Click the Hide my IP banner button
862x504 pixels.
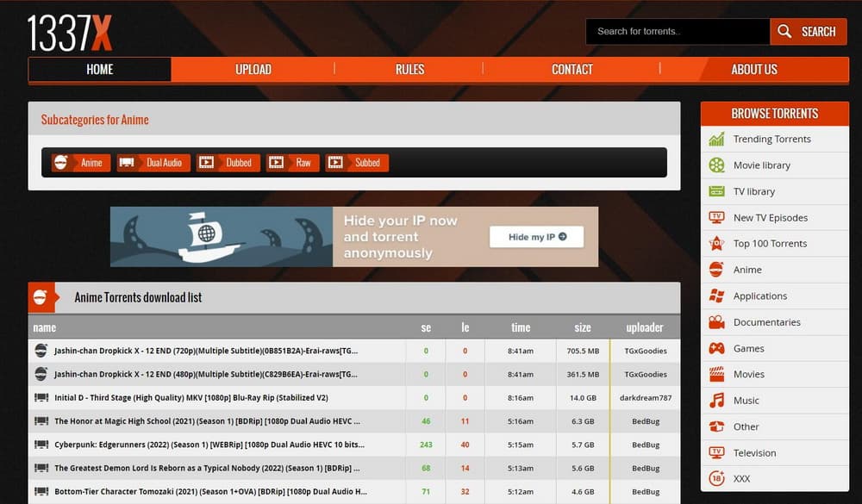pyautogui.click(x=536, y=237)
